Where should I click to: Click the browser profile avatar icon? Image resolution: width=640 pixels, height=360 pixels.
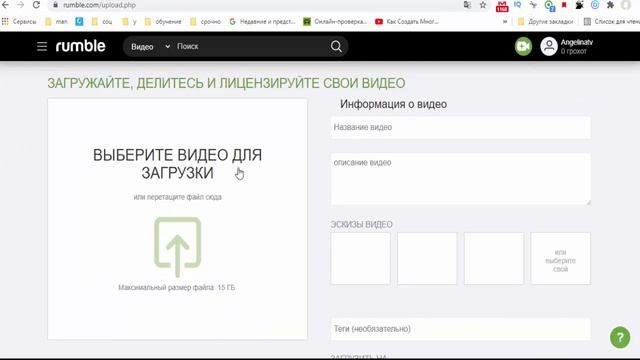point(626,5)
